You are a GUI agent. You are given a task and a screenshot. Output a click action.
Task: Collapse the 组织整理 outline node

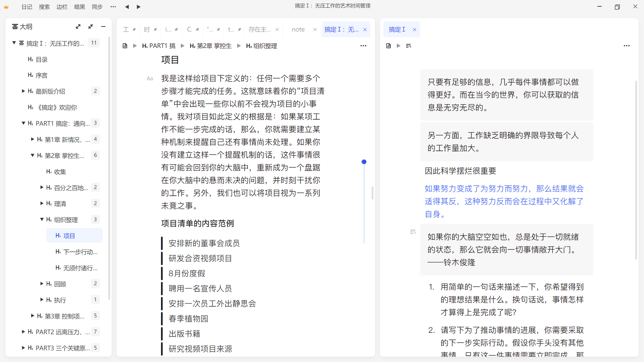coord(42,219)
